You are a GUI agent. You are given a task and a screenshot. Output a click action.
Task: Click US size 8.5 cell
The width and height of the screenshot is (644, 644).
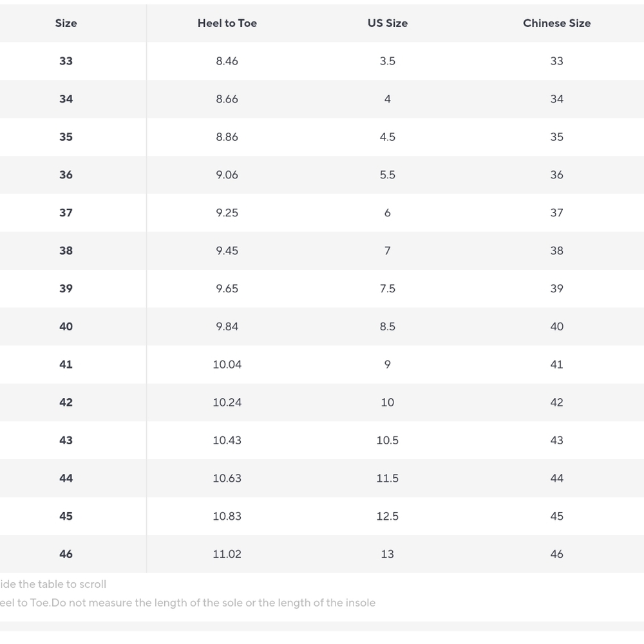click(387, 327)
